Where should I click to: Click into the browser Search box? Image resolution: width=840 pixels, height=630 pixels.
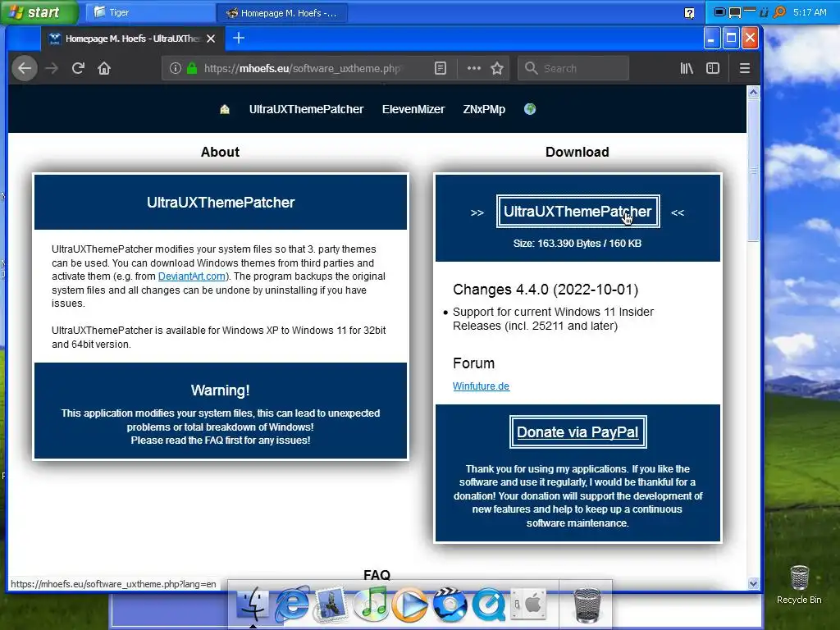click(x=573, y=69)
